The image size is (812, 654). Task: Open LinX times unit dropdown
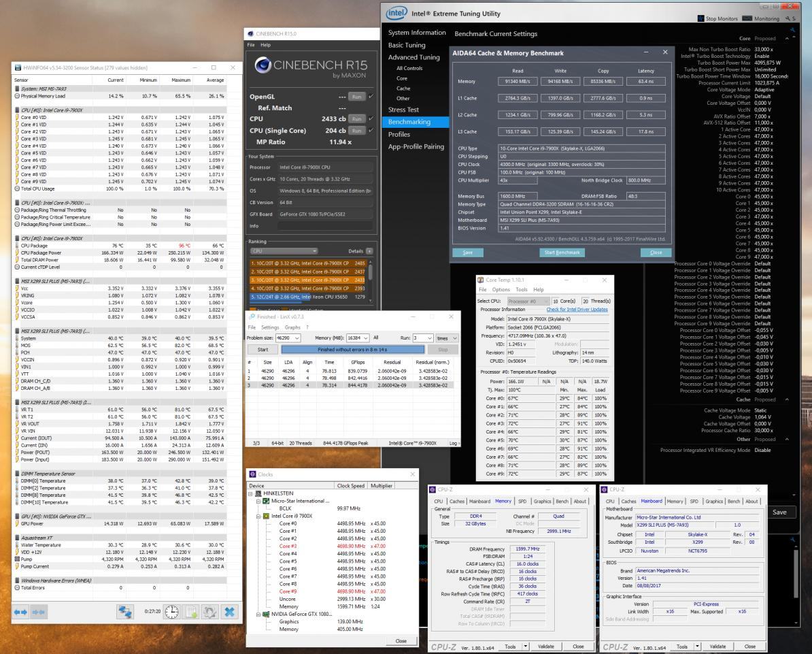(455, 338)
